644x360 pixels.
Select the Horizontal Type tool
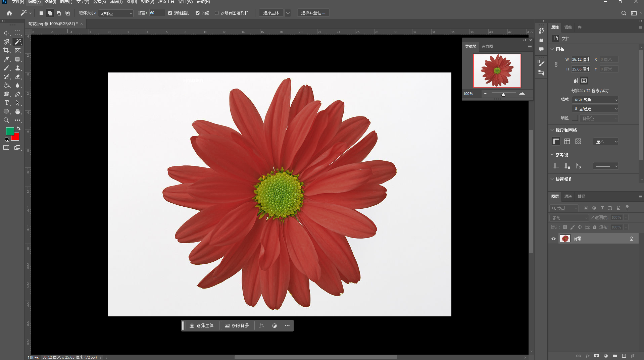click(x=6, y=103)
